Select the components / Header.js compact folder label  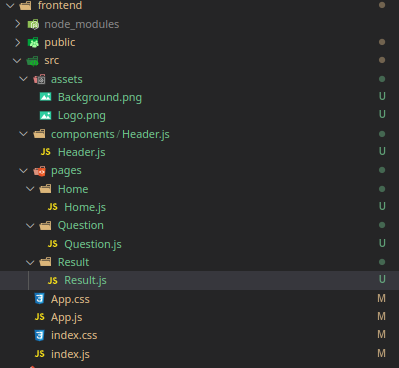110,134
